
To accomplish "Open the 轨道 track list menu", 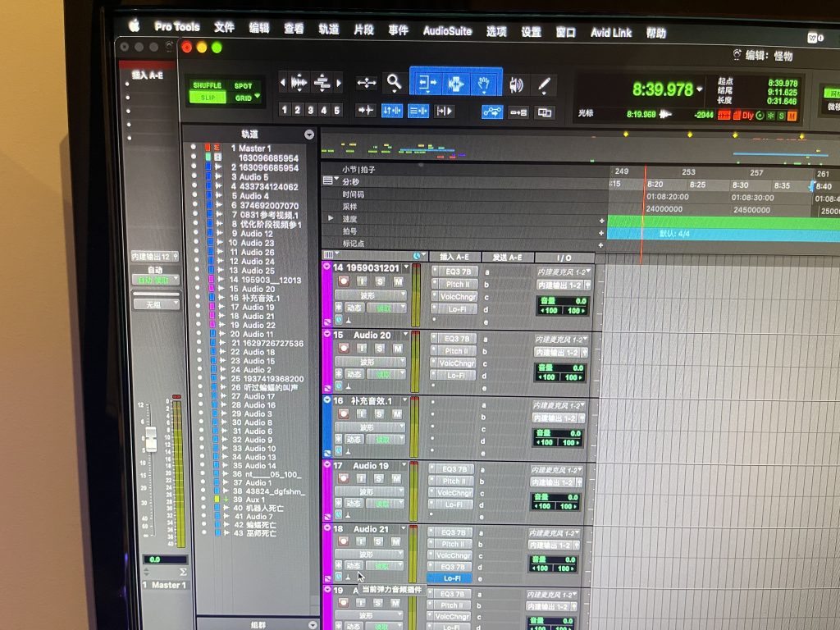I will click(x=309, y=135).
